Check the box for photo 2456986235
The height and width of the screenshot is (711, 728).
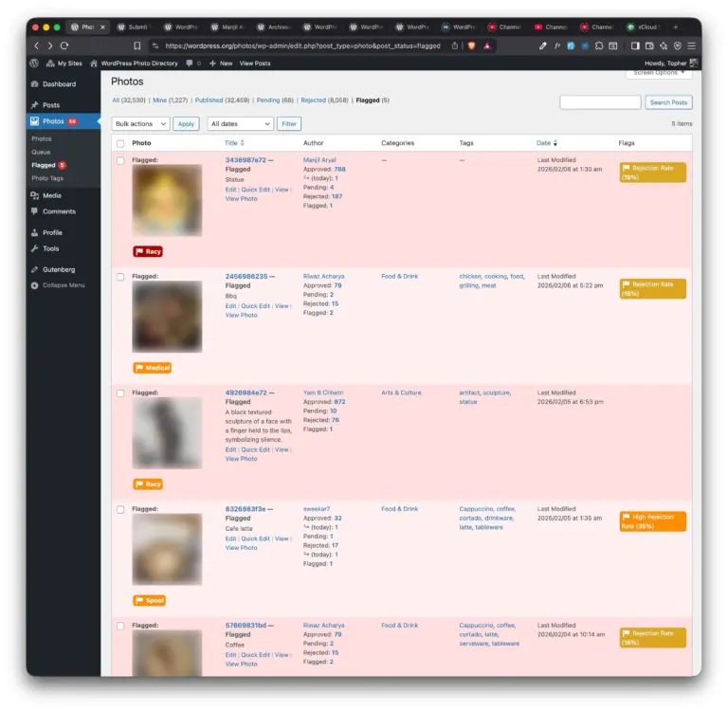click(120, 277)
